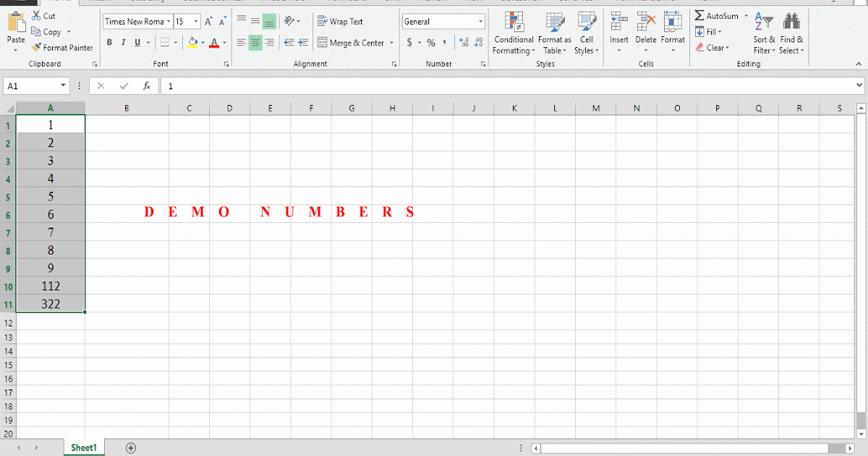Open the General number format dropdown
The width and height of the screenshot is (868, 456).
480,21
